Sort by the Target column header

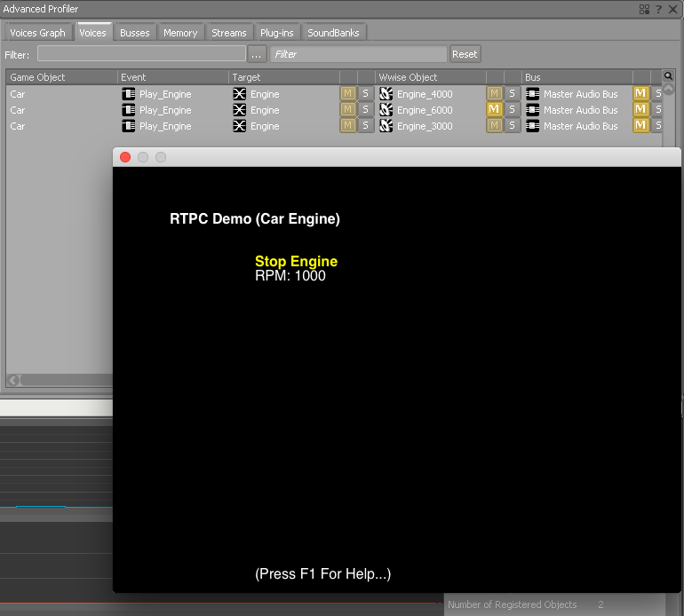click(x=284, y=77)
